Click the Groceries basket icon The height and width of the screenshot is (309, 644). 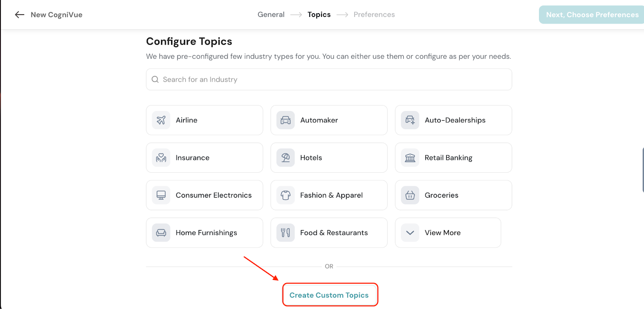[x=410, y=195]
